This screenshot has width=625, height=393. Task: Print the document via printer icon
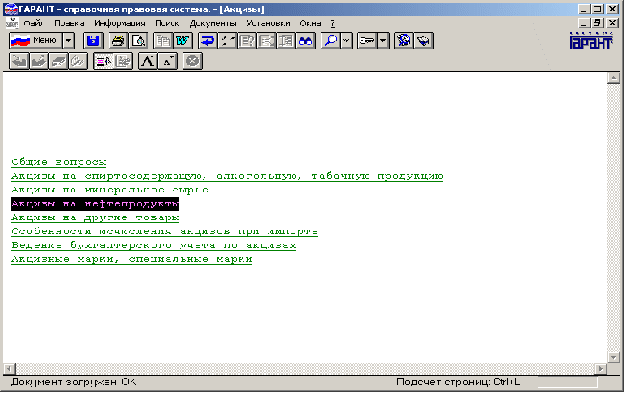coord(118,41)
